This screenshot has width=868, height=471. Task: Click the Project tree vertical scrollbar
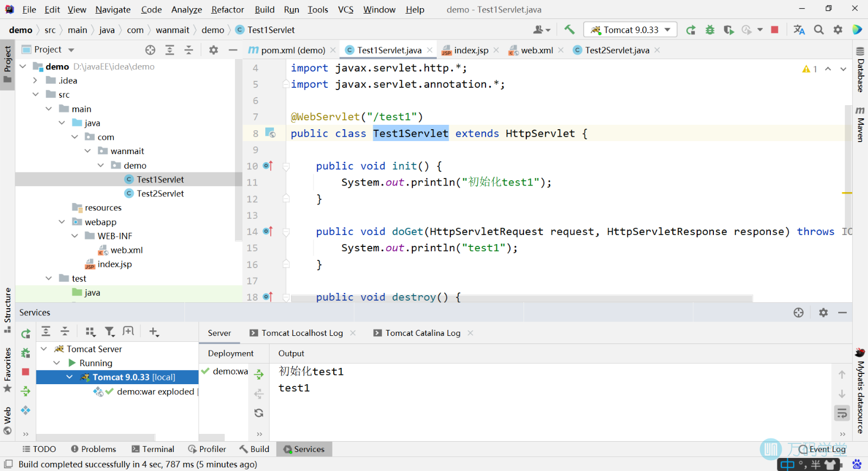click(238, 149)
